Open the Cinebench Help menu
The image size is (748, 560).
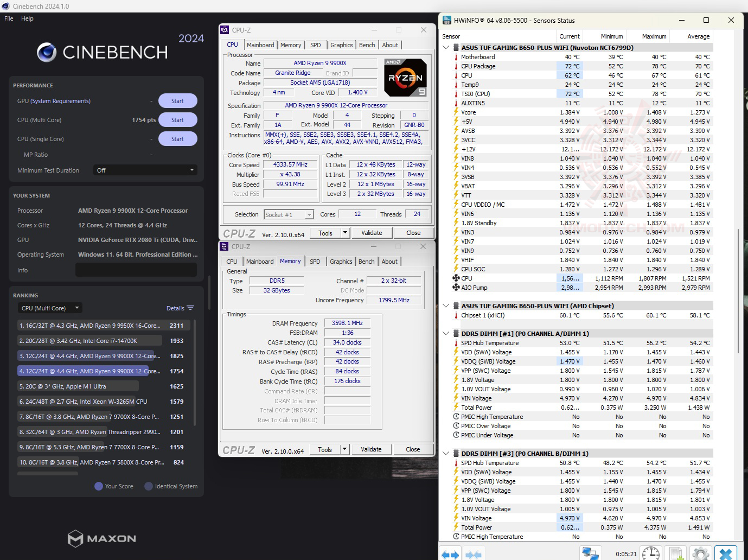(x=27, y=18)
